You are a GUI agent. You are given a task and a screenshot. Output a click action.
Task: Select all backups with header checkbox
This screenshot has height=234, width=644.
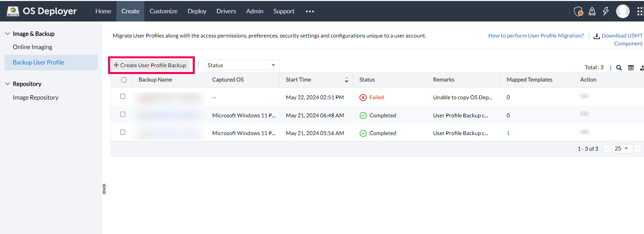[x=124, y=80]
